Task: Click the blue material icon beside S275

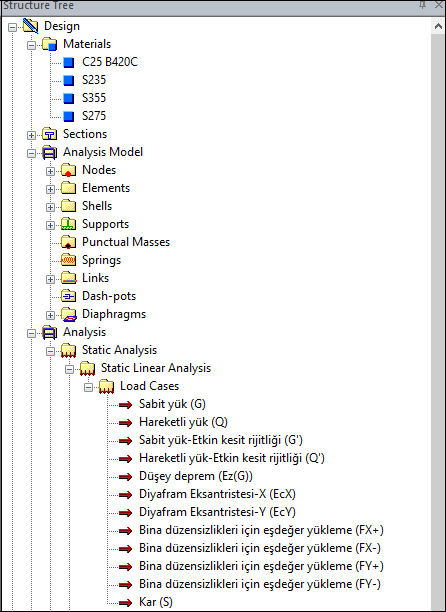Action: point(69,116)
